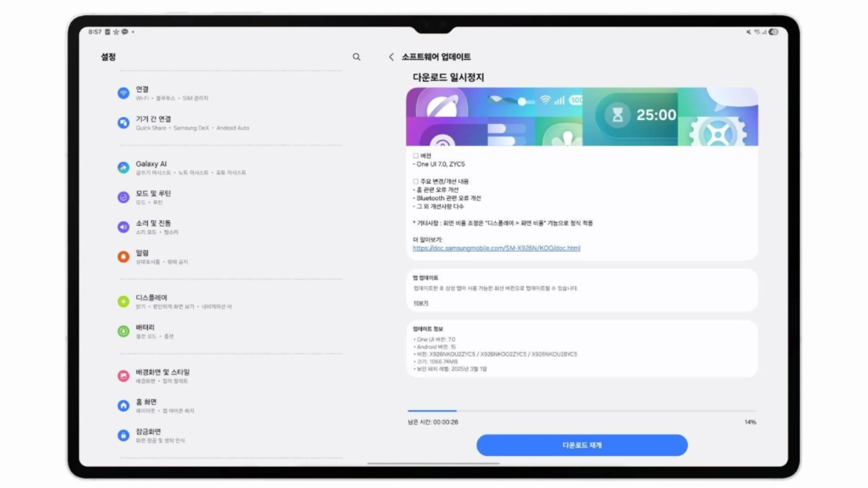Viewport: 868px width, 488px height.
Task: Click the download progress bar
Action: 582,411
